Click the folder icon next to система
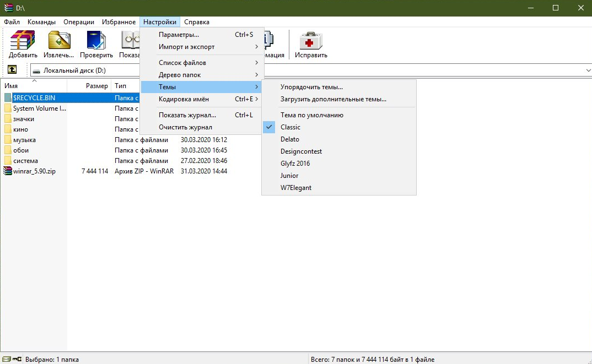Image resolution: width=592 pixels, height=364 pixels. coord(8,161)
